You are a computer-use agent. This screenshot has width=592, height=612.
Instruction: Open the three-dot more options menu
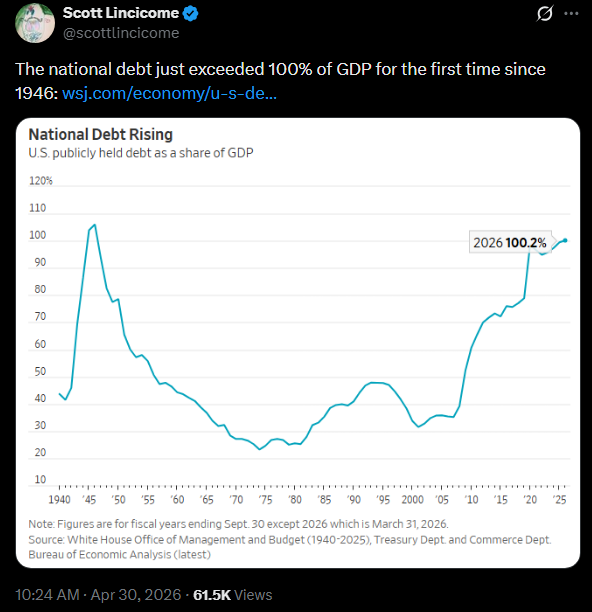[x=571, y=14]
